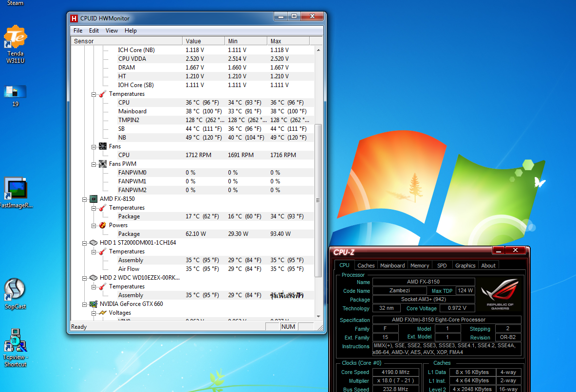Click the Powers flame icon
Screen dimensions: 576x392
pyautogui.click(x=102, y=225)
